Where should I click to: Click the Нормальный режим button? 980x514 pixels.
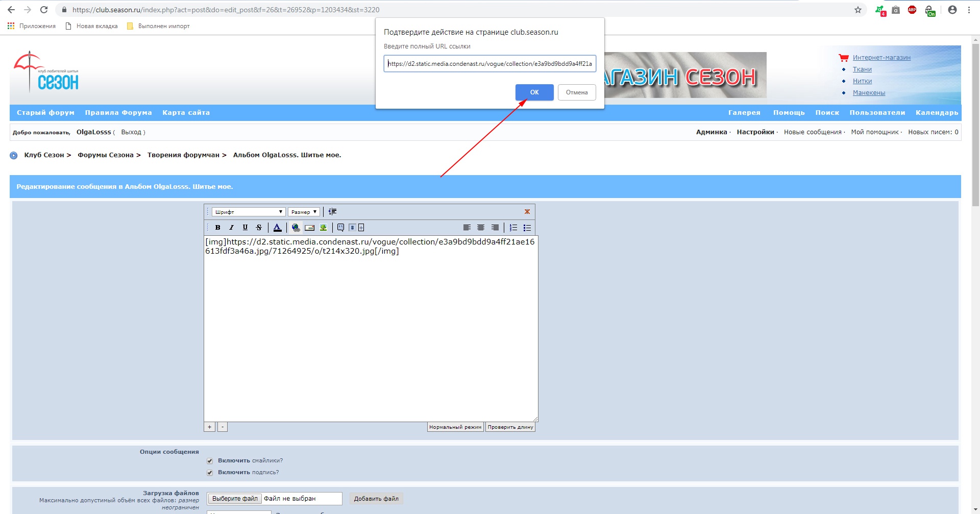click(x=455, y=427)
